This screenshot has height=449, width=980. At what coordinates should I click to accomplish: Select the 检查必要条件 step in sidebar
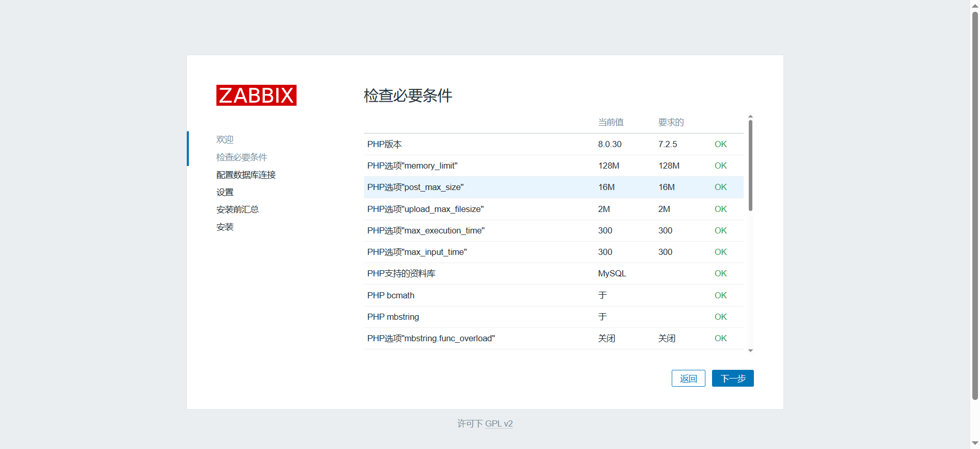click(241, 157)
